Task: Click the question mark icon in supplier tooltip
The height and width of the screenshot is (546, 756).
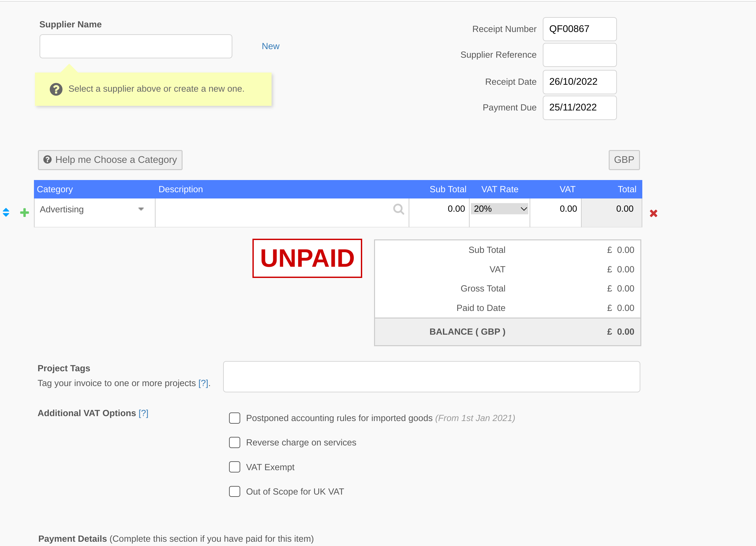Action: click(56, 89)
